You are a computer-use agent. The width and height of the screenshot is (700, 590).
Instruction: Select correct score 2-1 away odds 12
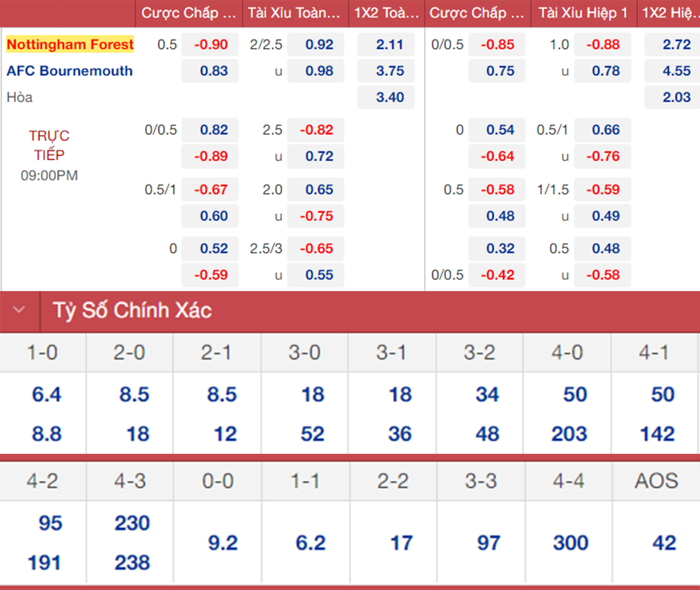pyautogui.click(x=225, y=434)
